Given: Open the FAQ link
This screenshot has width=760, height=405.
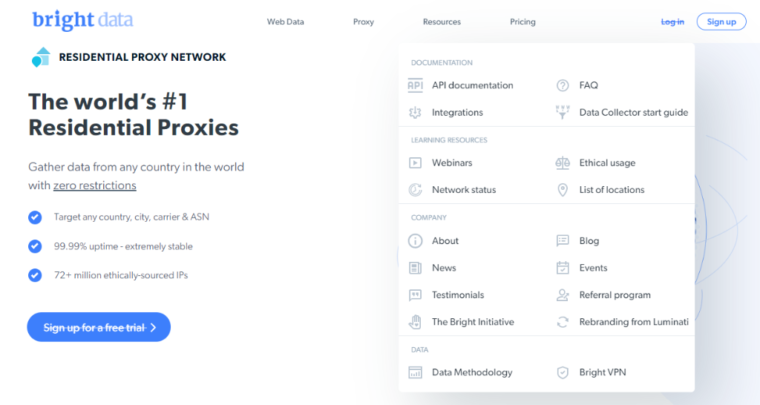Looking at the screenshot, I should [588, 85].
